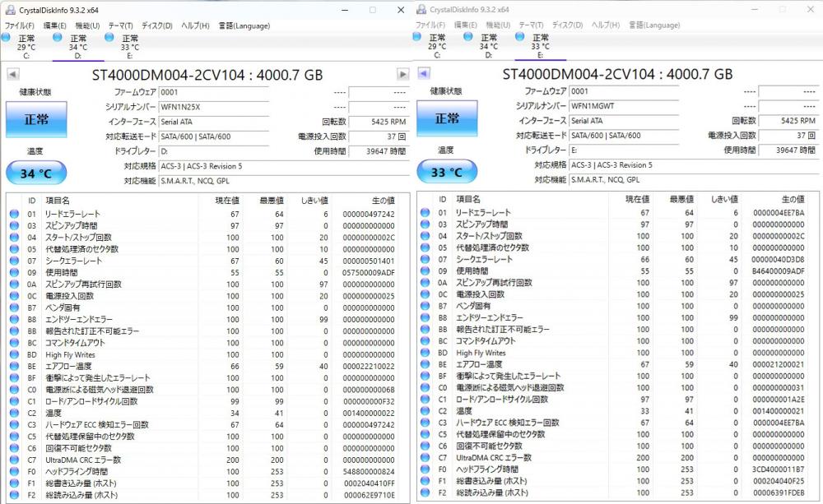Click CrystalDiskInfo app icon in left title bar
The width and height of the screenshot is (823, 504).
(10, 10)
